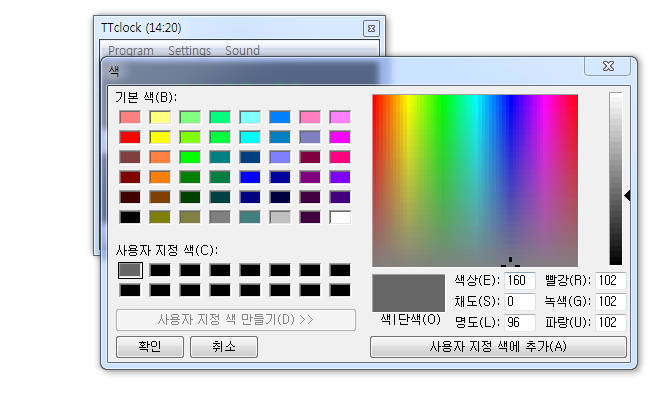Screen dimensions: 669x398
Task: Click the vertical luminosity gradient bar
Action: [x=616, y=179]
